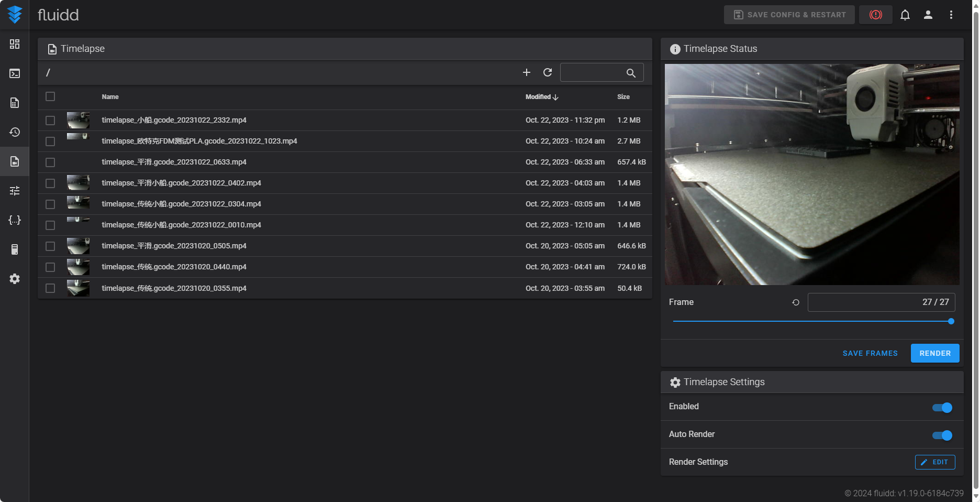The image size is (980, 502).
Task: Disable the timelapse Enabled switch
Action: [942, 408]
